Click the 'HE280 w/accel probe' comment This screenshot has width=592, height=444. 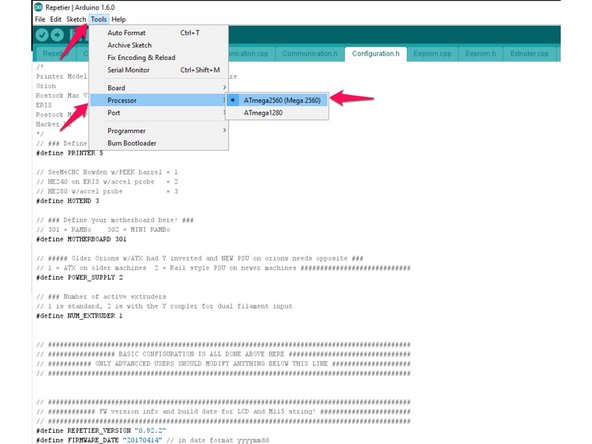pos(107,191)
